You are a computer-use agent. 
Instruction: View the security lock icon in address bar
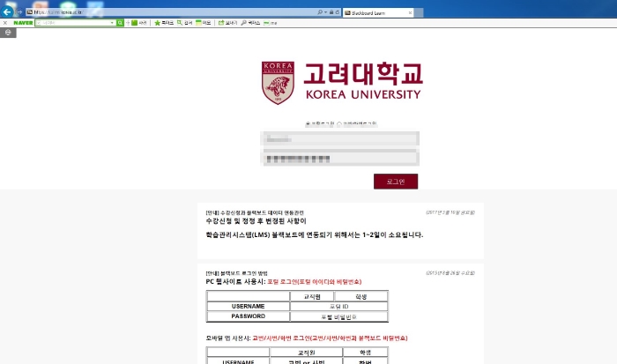click(331, 12)
